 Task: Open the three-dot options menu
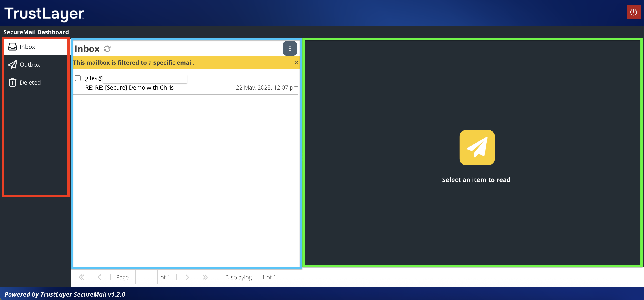tap(290, 48)
